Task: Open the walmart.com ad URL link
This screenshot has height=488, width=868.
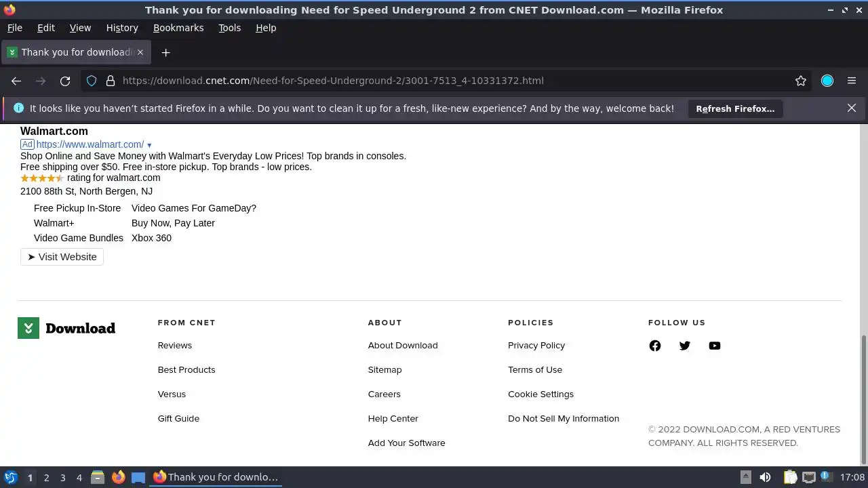Action: pos(90,144)
